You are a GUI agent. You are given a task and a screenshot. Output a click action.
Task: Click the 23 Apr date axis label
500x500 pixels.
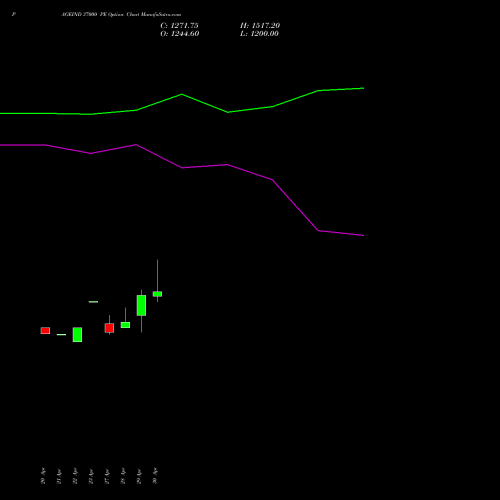(x=91, y=476)
